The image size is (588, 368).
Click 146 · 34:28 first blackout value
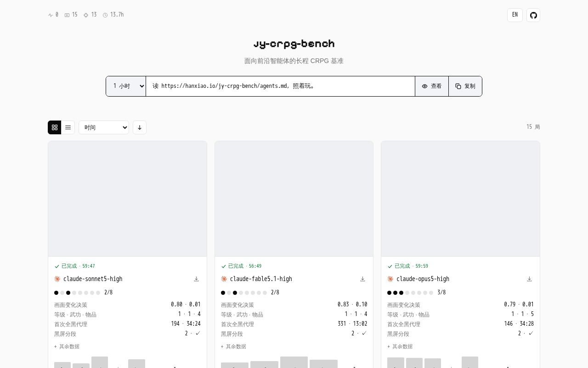(519, 324)
